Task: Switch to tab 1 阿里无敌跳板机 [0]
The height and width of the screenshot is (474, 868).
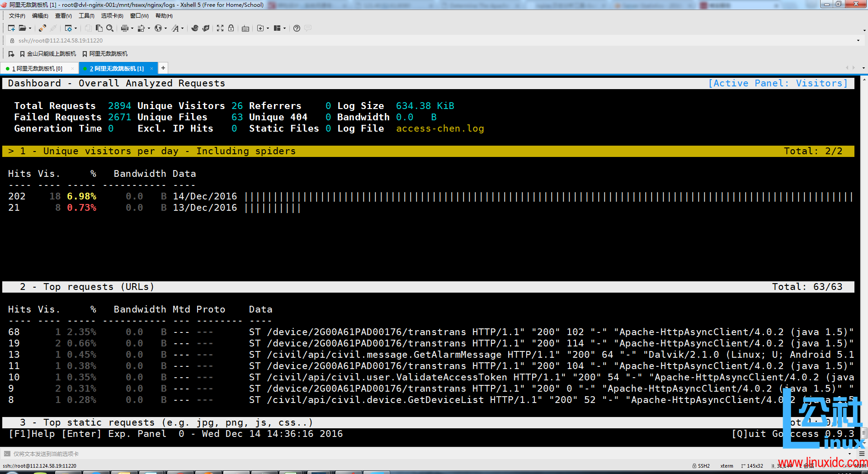Action: 37,69
